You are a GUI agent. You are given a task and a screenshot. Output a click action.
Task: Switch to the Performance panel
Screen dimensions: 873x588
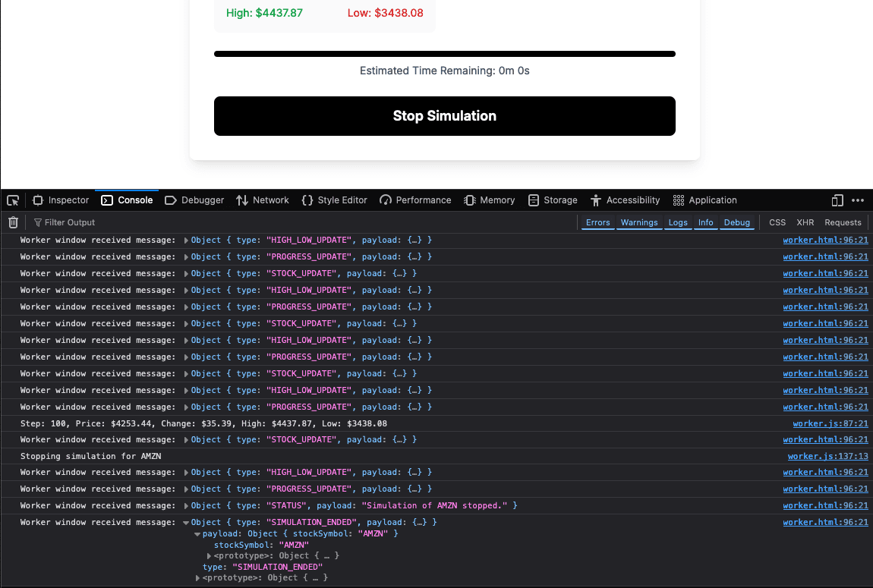(x=415, y=200)
